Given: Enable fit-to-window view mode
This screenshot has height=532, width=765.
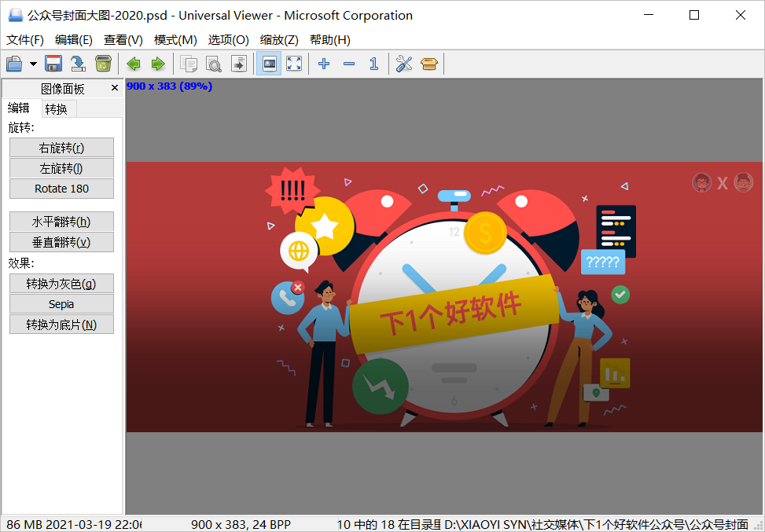Looking at the screenshot, I should pos(293,64).
